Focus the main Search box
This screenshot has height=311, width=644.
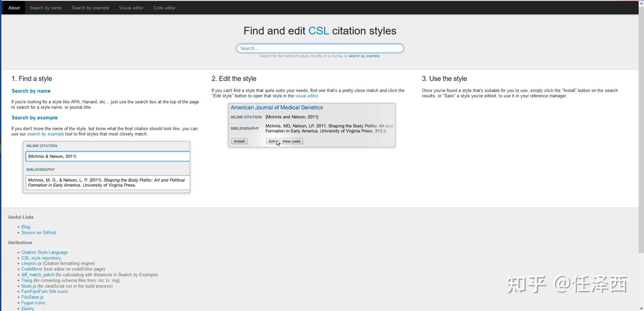(320, 48)
